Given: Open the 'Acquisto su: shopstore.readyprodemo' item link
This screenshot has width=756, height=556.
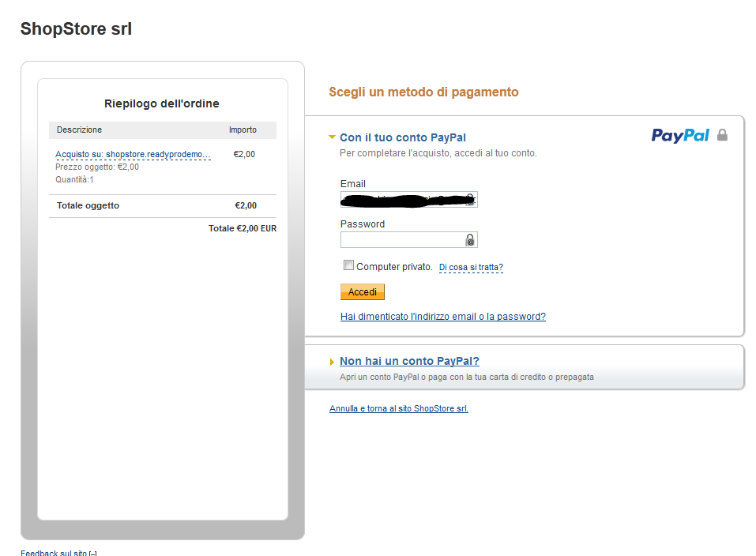Looking at the screenshot, I should 133,154.
